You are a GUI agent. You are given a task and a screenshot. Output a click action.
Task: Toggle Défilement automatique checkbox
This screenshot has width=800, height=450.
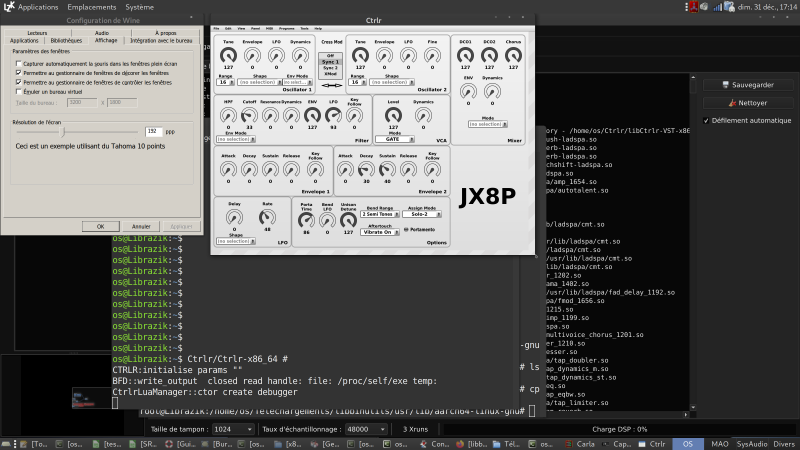pos(706,120)
